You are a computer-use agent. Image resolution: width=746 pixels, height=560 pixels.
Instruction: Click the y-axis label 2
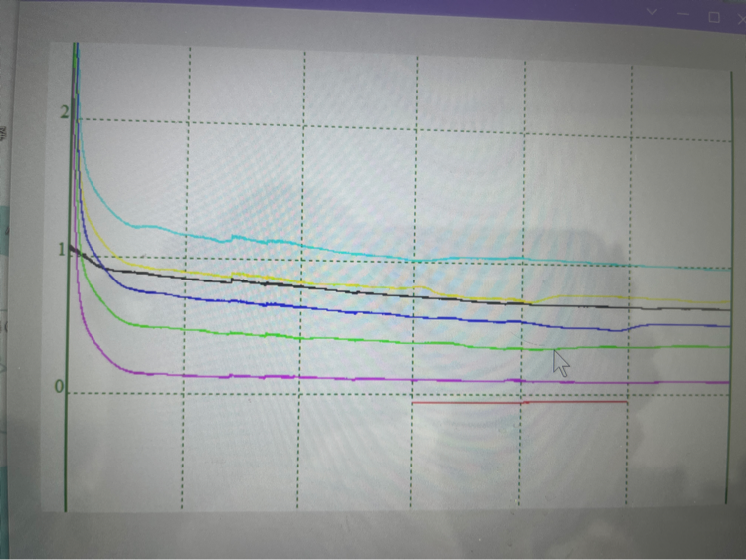pos(65,112)
